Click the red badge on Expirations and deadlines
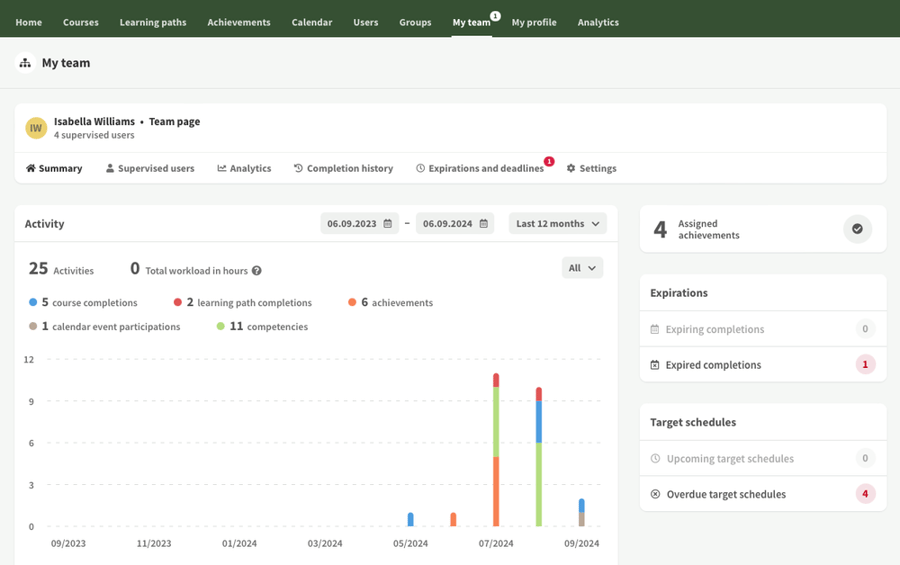The width and height of the screenshot is (900, 565). click(x=549, y=161)
